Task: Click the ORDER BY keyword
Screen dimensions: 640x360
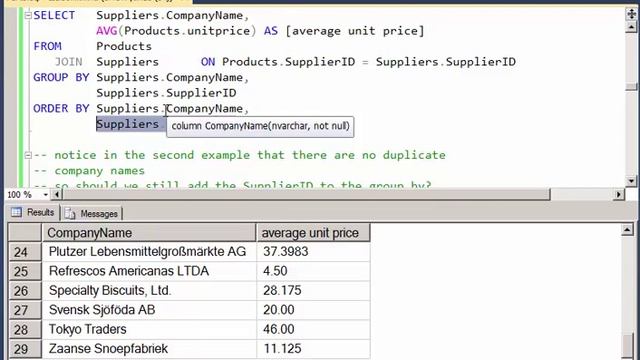Action: (61, 109)
